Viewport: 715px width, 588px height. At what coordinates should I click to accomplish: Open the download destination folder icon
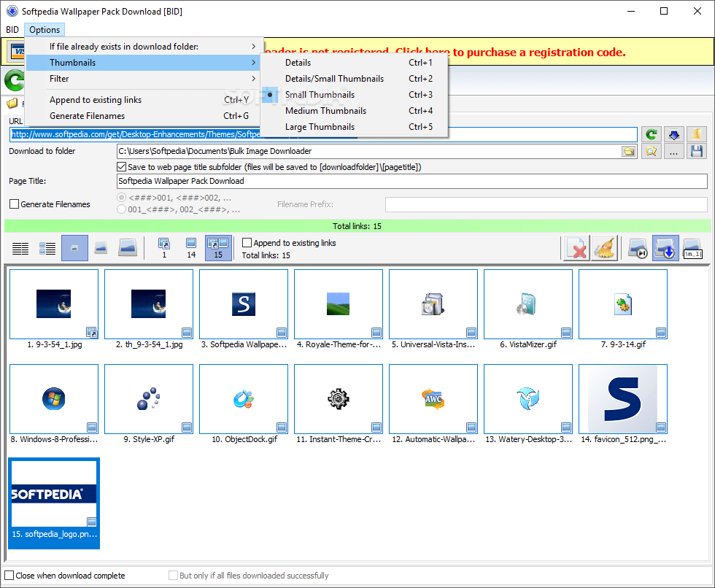(630, 151)
